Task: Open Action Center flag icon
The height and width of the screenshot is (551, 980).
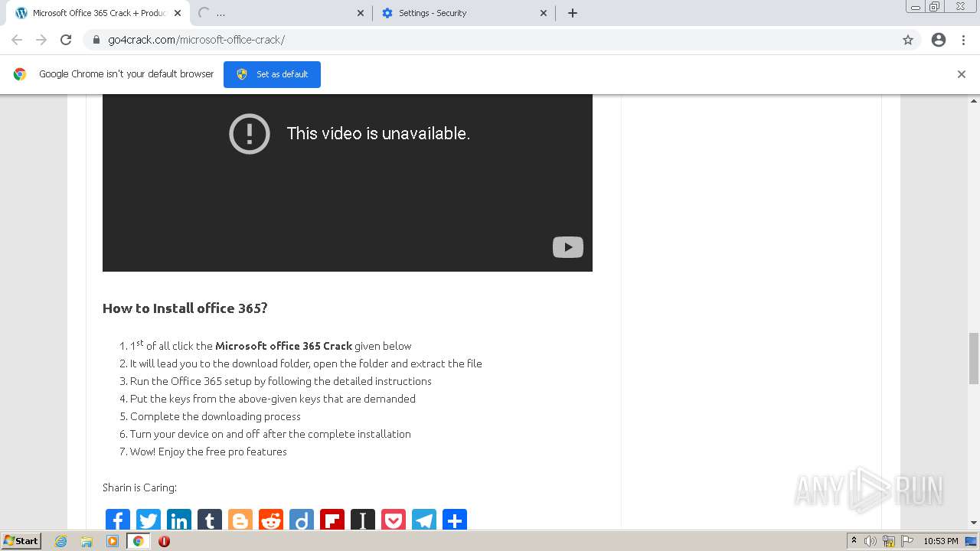Action: tap(906, 541)
